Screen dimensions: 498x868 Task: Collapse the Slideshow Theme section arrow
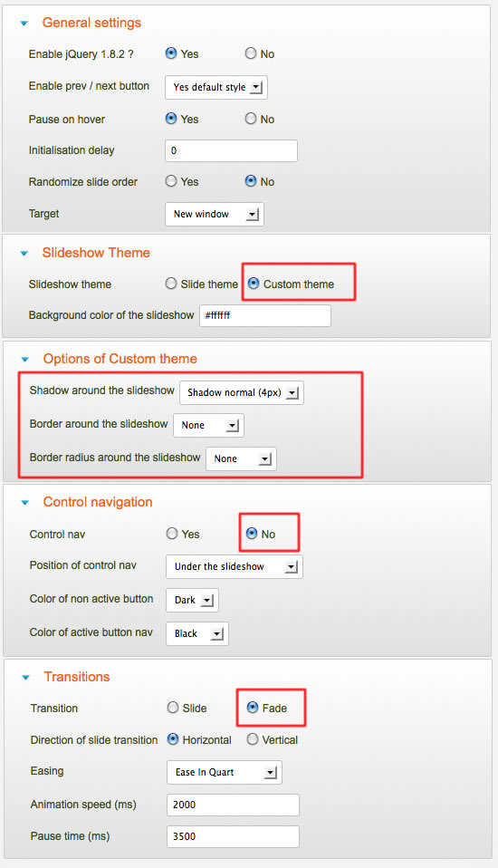(x=24, y=254)
